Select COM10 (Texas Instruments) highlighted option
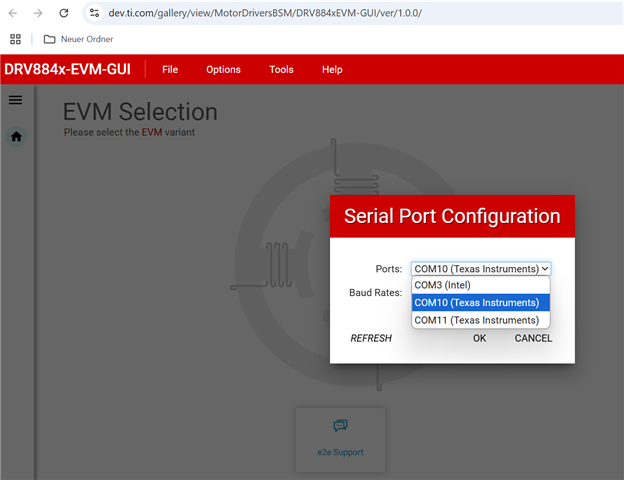Viewport: 624px width, 480px height. coord(481,302)
